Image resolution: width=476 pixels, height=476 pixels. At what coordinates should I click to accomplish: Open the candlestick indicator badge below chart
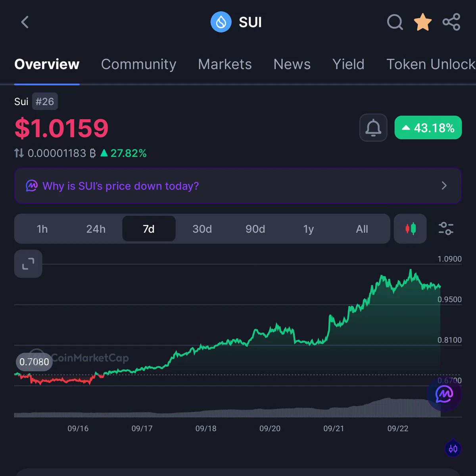453,449
